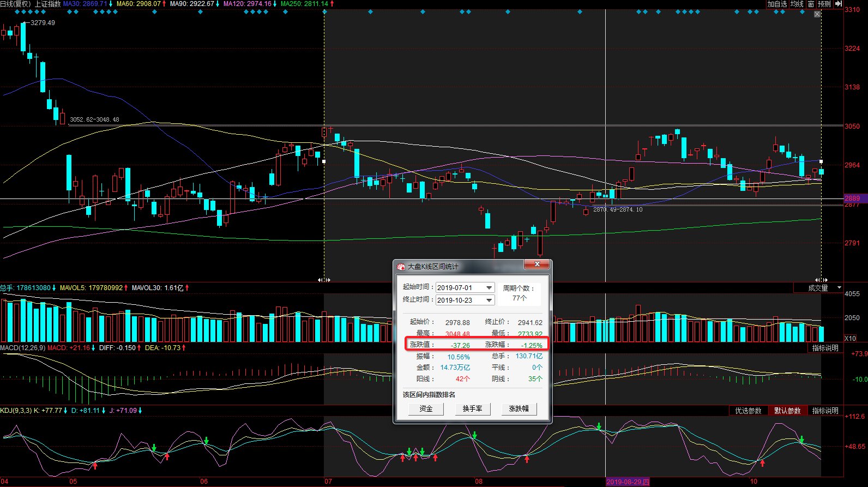Image resolution: width=868 pixels, height=487 pixels.
Task: Open the 起始时间 date dropdown
Action: [489, 287]
